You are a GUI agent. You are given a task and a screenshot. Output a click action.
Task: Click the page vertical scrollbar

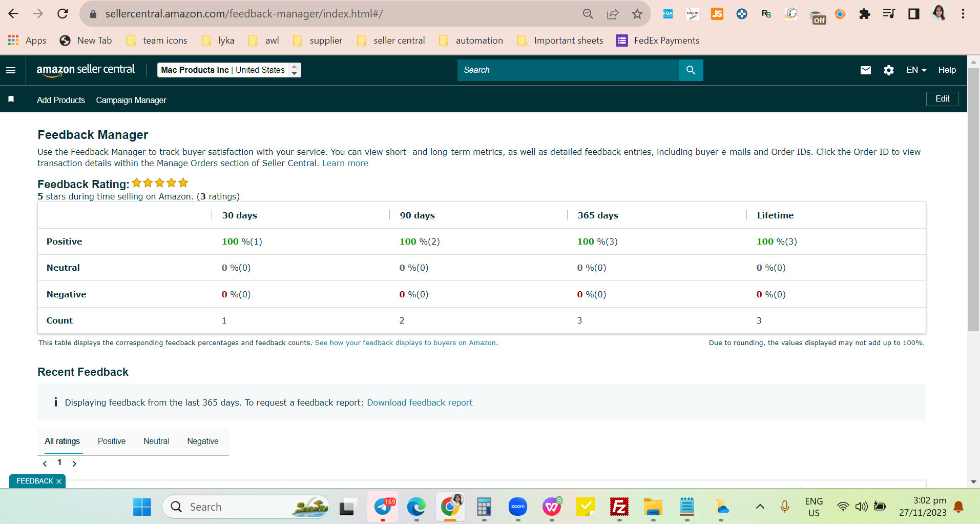click(x=974, y=200)
